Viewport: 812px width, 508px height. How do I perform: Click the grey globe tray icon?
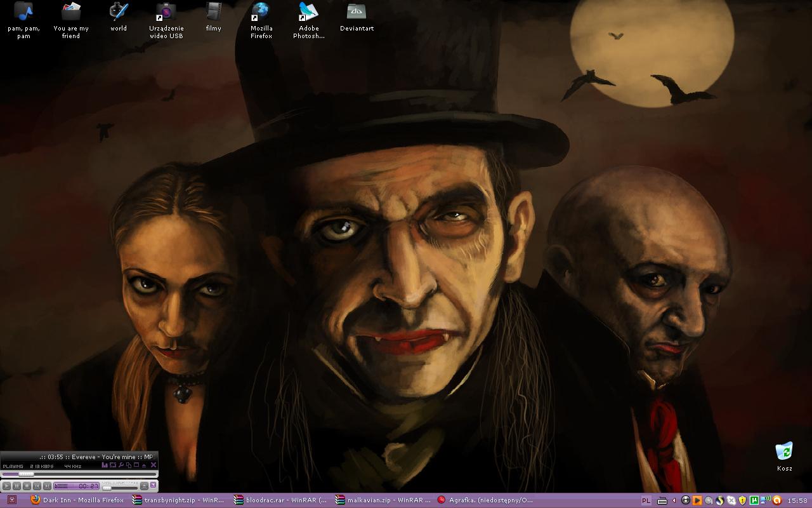(x=709, y=500)
